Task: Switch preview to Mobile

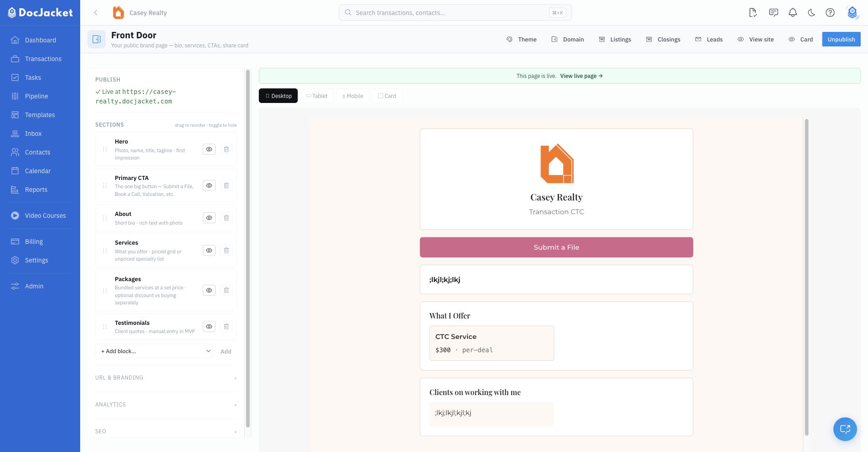Action: (353, 96)
